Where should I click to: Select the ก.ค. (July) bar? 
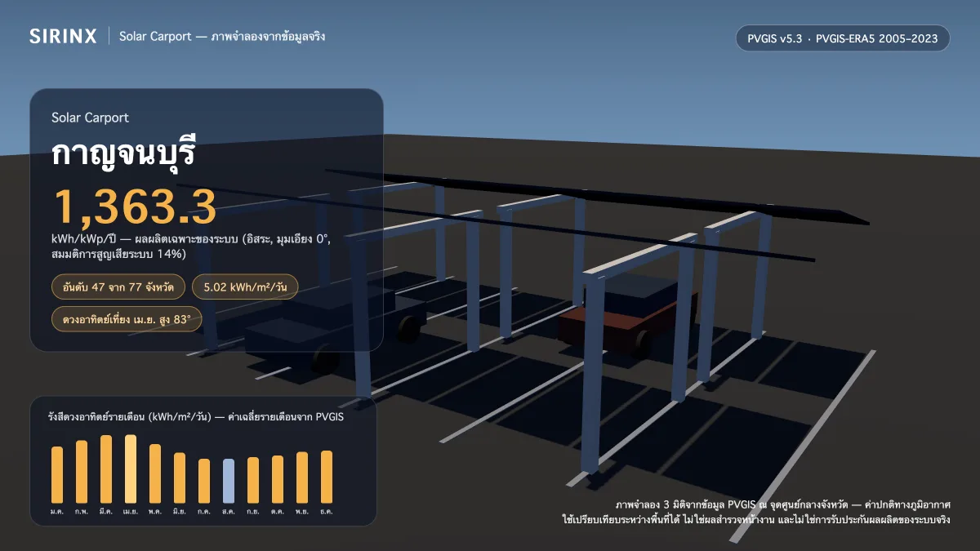coord(204,481)
